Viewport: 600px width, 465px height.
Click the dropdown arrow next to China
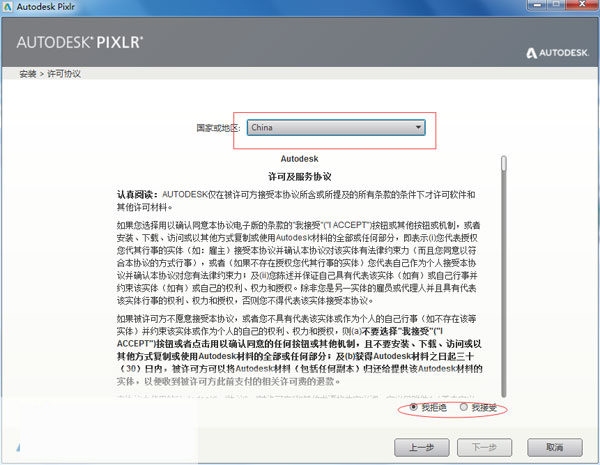coord(418,127)
